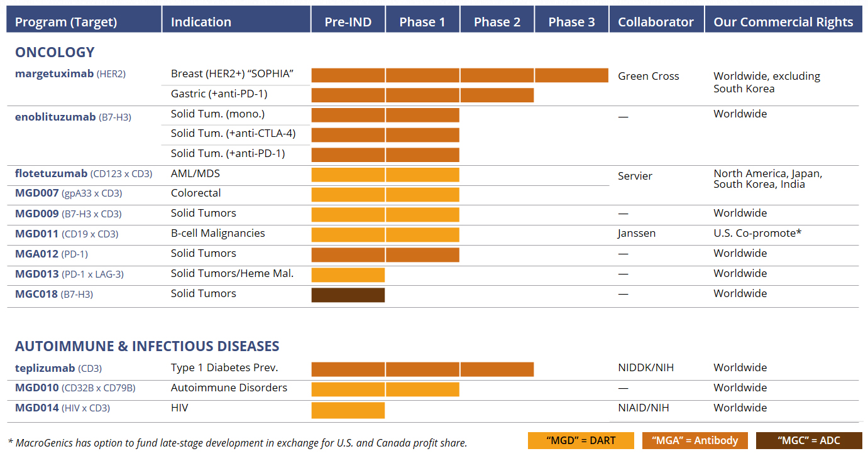This screenshot has width=868, height=456.
Task: Open the margetuximab program name
Action: pos(55,73)
